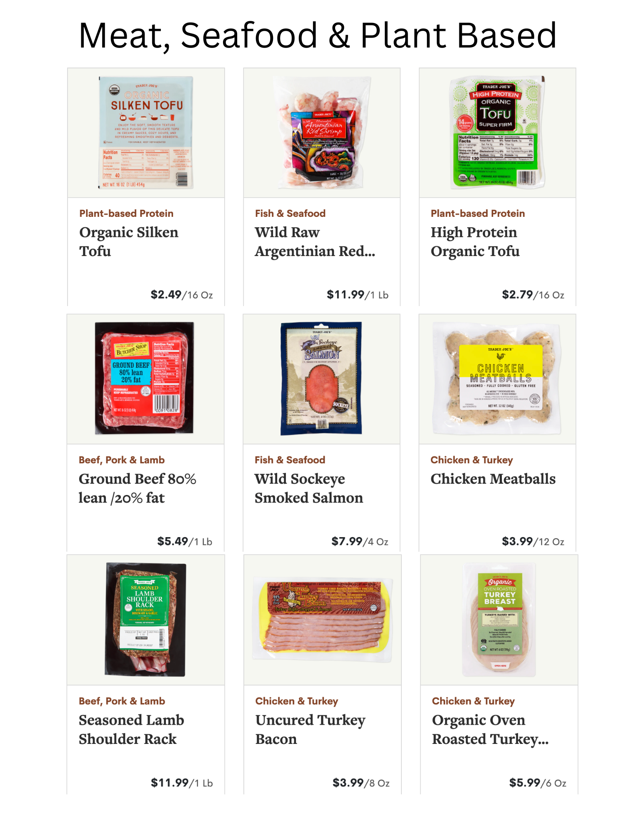
Task: Select Beef, Pork & Lamb above Lamb Rack
Action: [122, 701]
